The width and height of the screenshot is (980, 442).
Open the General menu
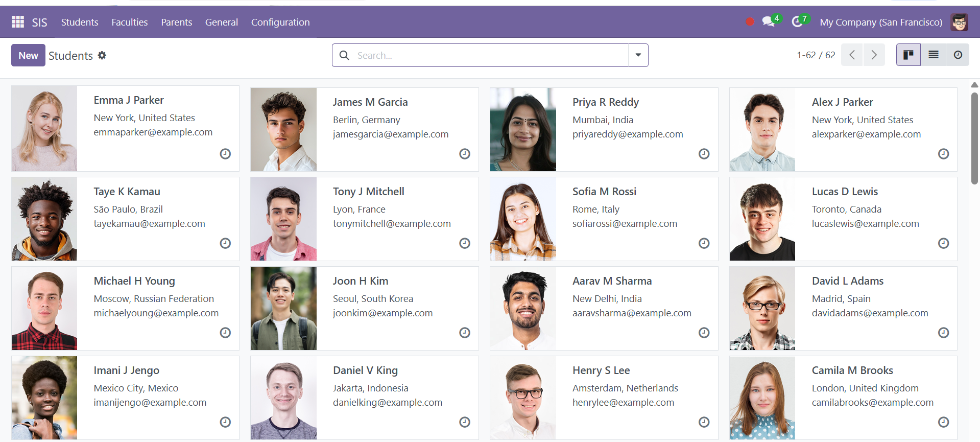222,22
